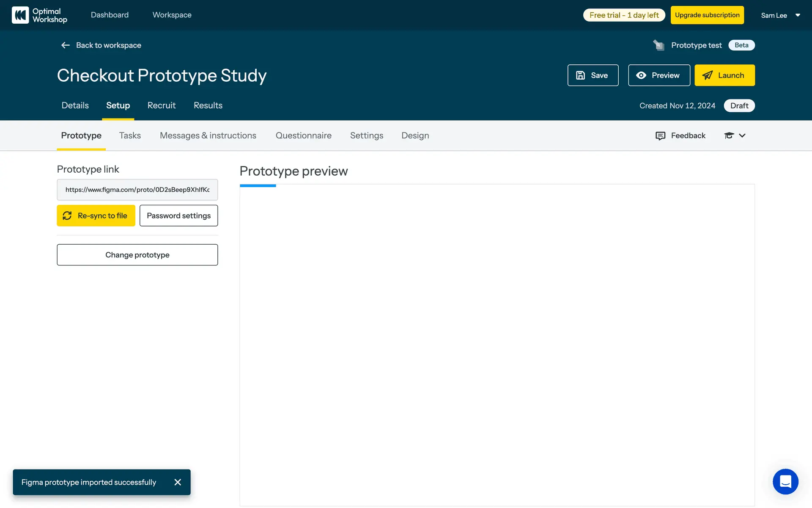Image resolution: width=812 pixels, height=508 pixels.
Task: Dismiss the import success notification
Action: [x=178, y=482]
